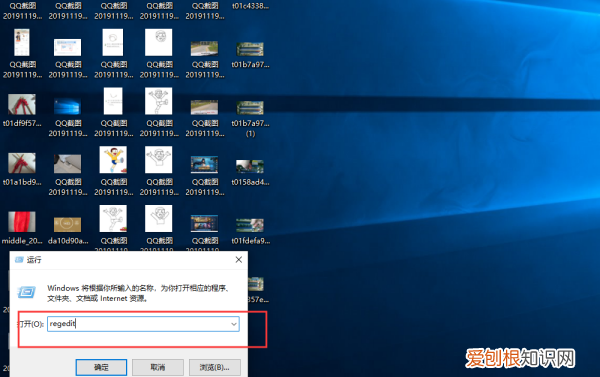Viewport: 600px width, 377px height.
Task: Select the t01fdefa9... image file
Action: point(250,231)
